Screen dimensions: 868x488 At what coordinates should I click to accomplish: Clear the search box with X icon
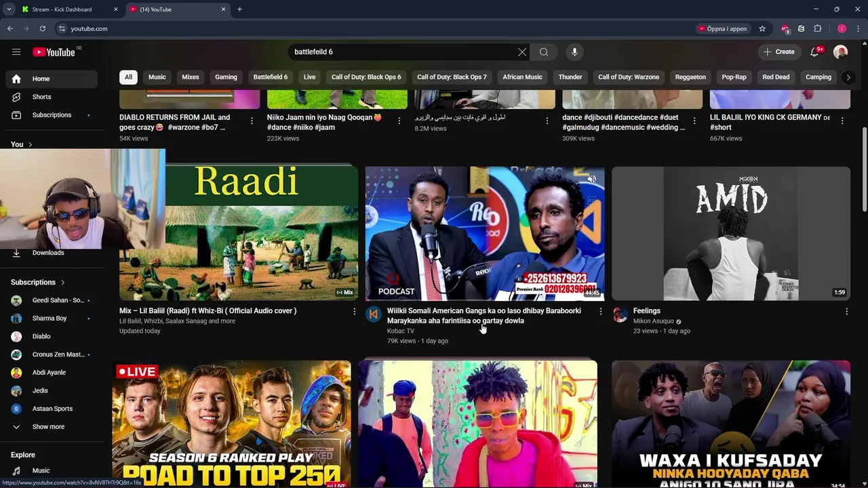pos(522,52)
